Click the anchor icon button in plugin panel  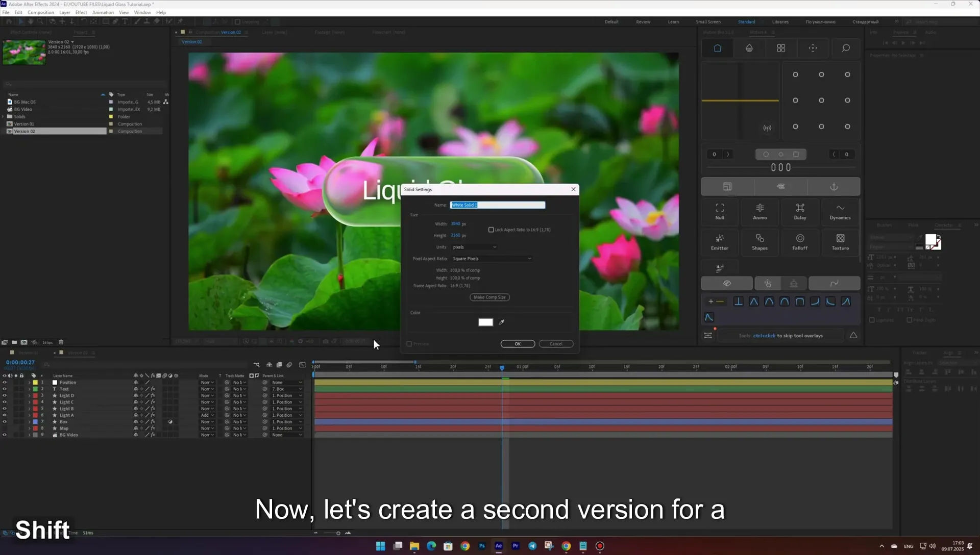(x=834, y=187)
